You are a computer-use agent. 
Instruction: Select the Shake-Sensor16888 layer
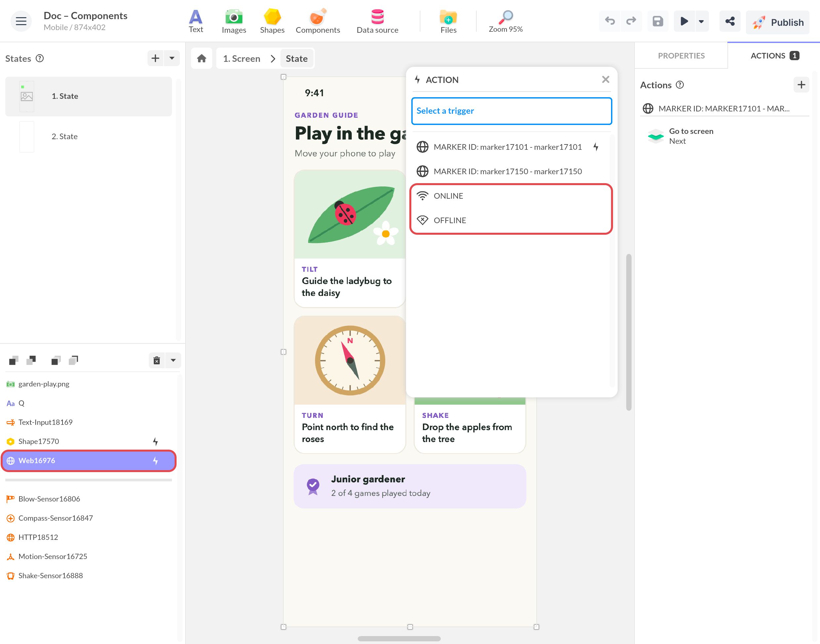[89, 575]
